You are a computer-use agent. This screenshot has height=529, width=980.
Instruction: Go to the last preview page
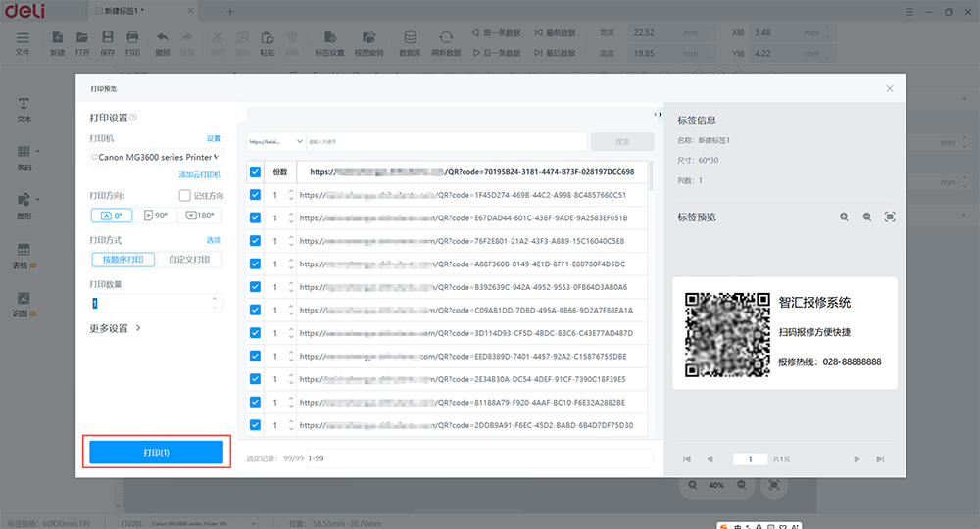[x=880, y=459]
